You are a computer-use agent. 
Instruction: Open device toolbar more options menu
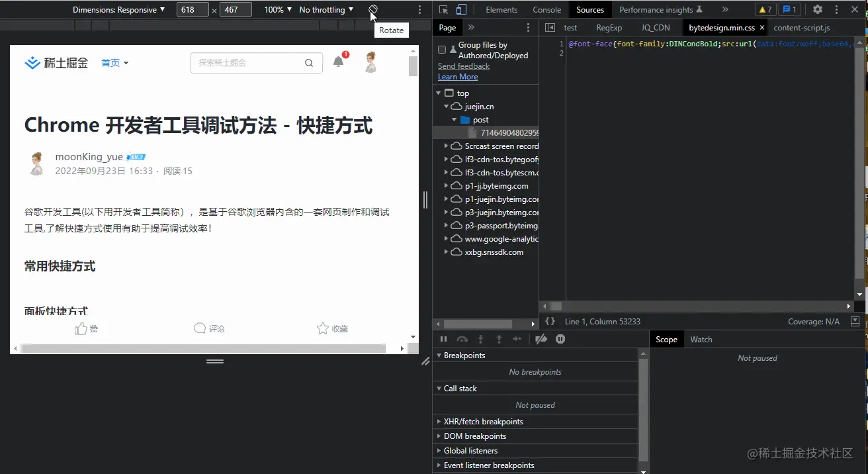point(419,10)
